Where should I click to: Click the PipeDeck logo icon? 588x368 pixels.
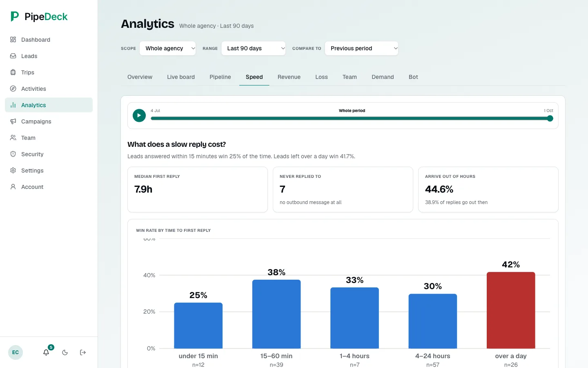15,16
